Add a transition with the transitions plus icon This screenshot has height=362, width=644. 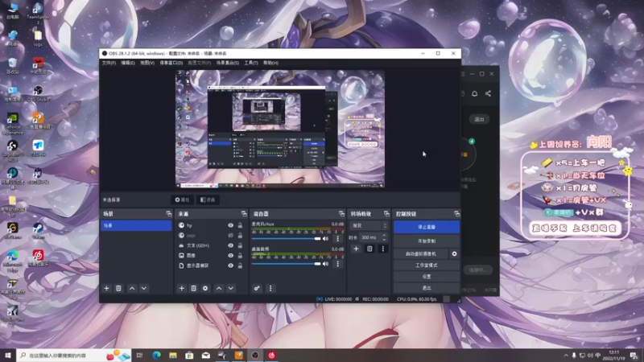click(356, 249)
